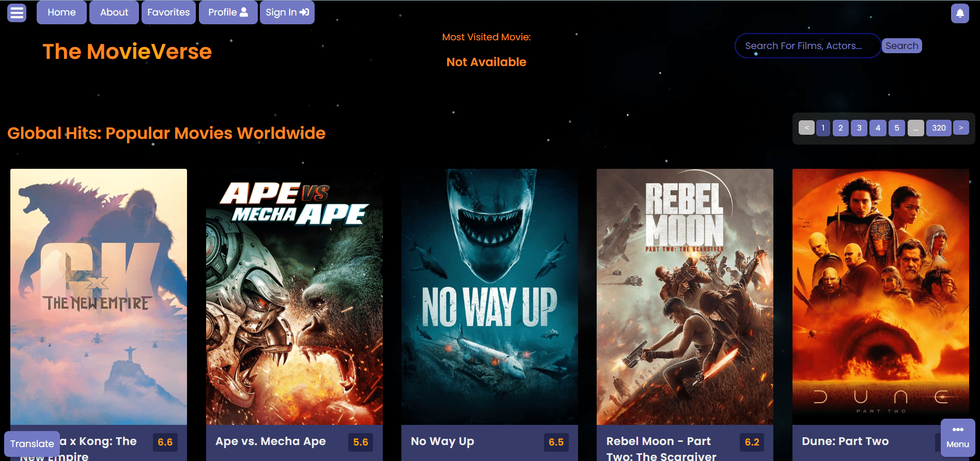Click the Global Hits section heading
This screenshot has height=461, width=980.
click(x=166, y=133)
